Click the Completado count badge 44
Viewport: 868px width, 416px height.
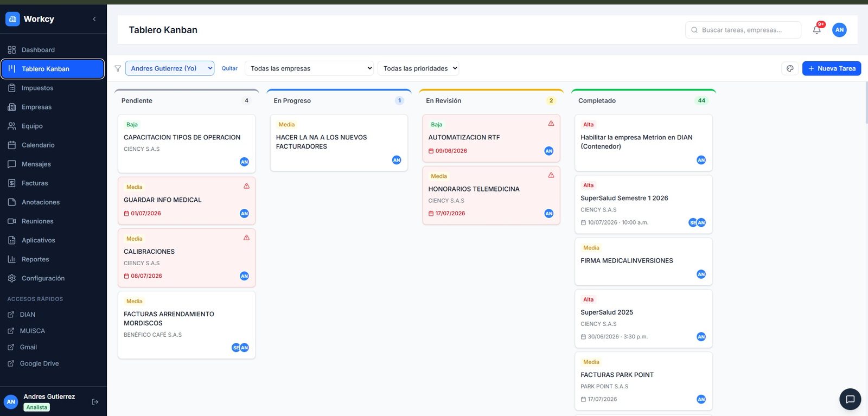[x=701, y=100]
